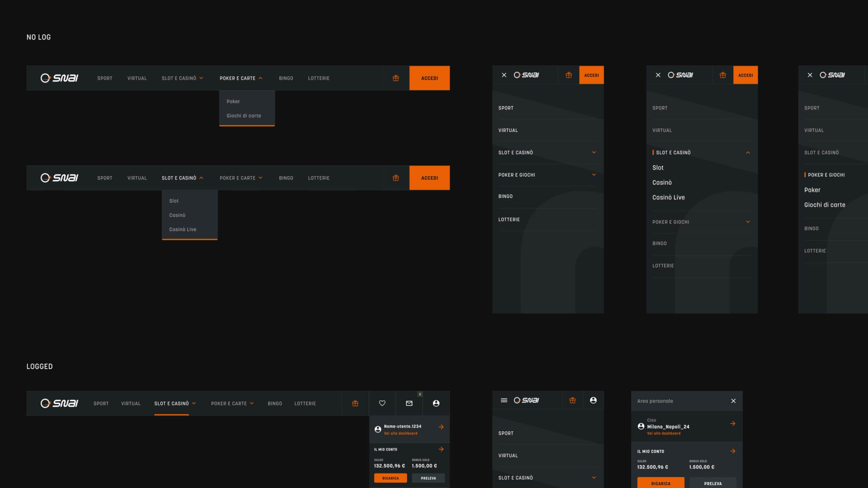Open Vai alla dashboard link under Milano_Napoli_24
The height and width of the screenshot is (488, 868).
664,433
